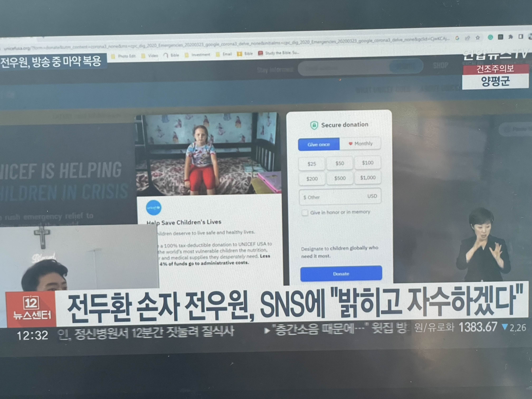The image size is (532, 399).
Task: Open the Email bookmark folder
Action: click(224, 54)
